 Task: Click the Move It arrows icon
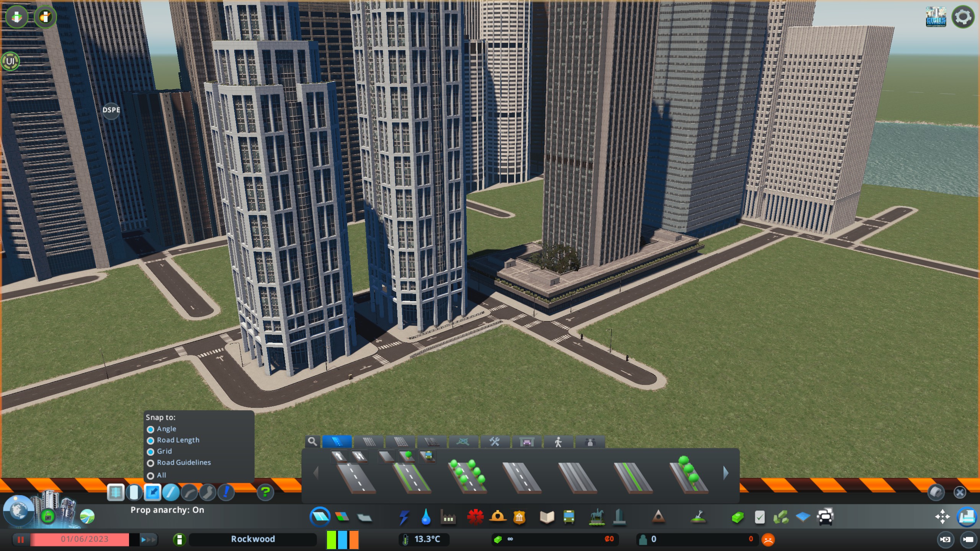tap(942, 517)
